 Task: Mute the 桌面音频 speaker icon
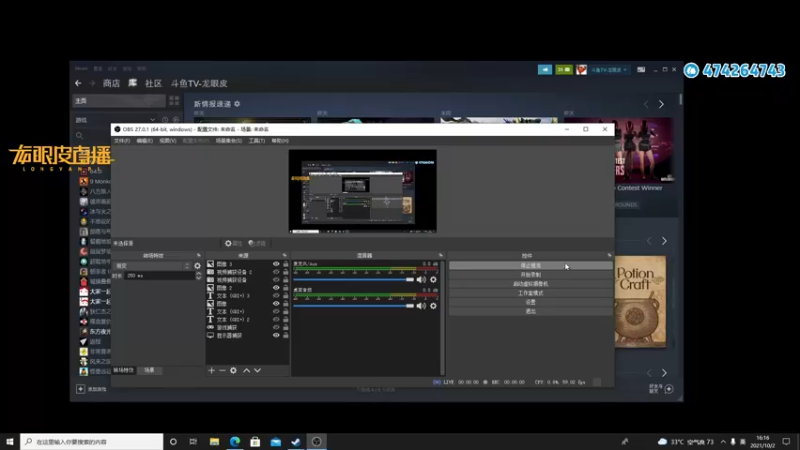[x=421, y=306]
